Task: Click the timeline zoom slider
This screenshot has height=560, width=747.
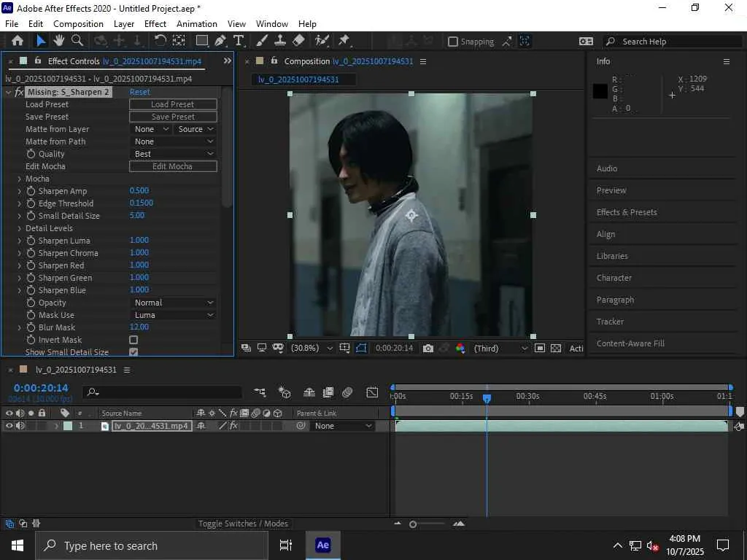Action: click(413, 524)
